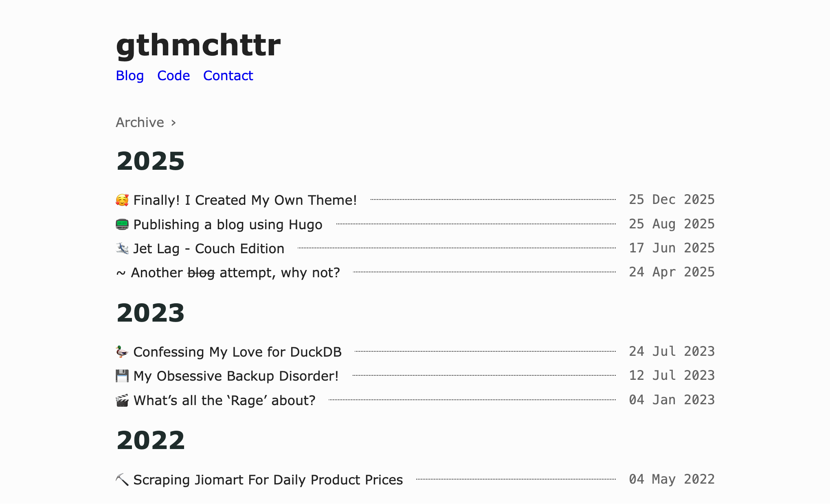The width and height of the screenshot is (830, 504).
Task: Open the Blog navigation link
Action: coord(130,76)
